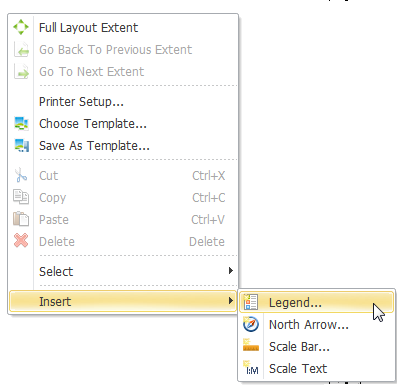Click the Choose Template icon

tap(21, 123)
